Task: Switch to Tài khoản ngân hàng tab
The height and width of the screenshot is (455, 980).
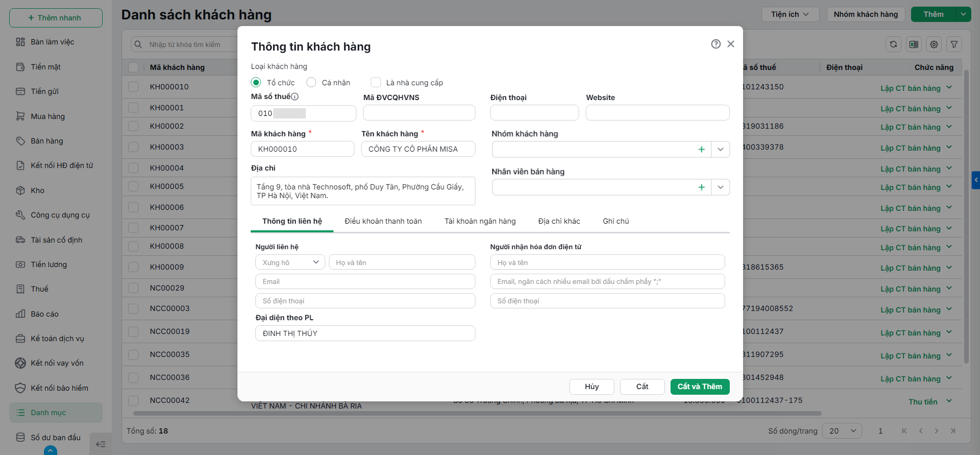Action: [x=480, y=221]
